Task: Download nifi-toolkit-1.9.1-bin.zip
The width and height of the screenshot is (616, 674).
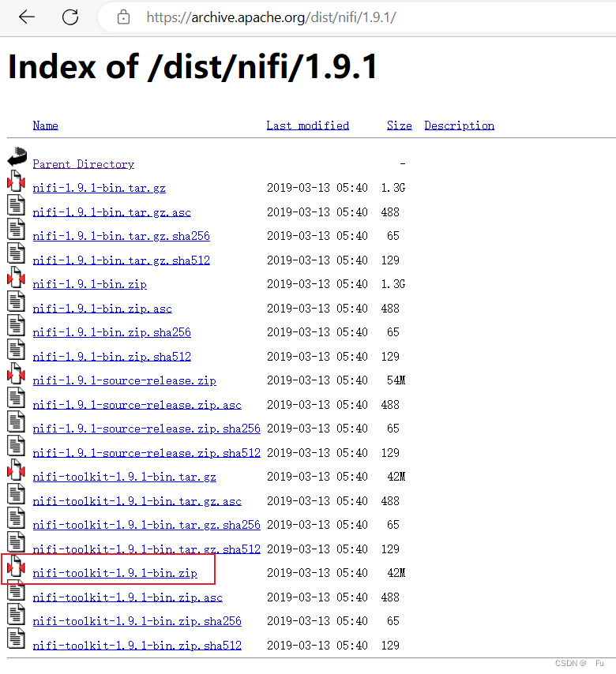Action: click(115, 573)
